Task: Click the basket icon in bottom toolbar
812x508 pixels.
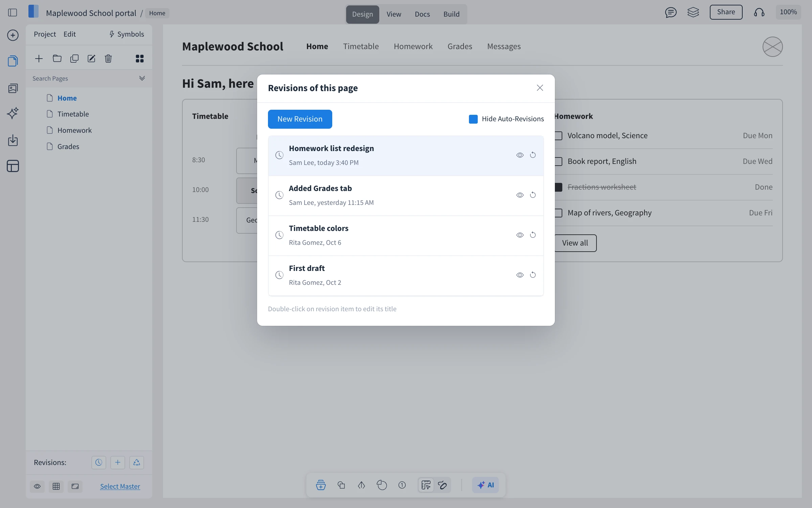Action: [x=321, y=485]
